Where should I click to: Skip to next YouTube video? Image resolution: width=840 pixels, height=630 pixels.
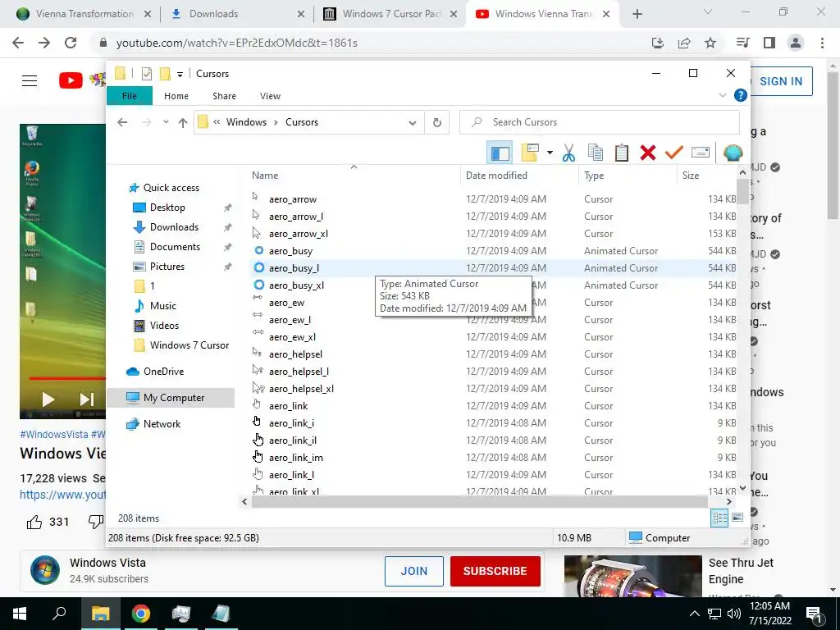(x=86, y=399)
